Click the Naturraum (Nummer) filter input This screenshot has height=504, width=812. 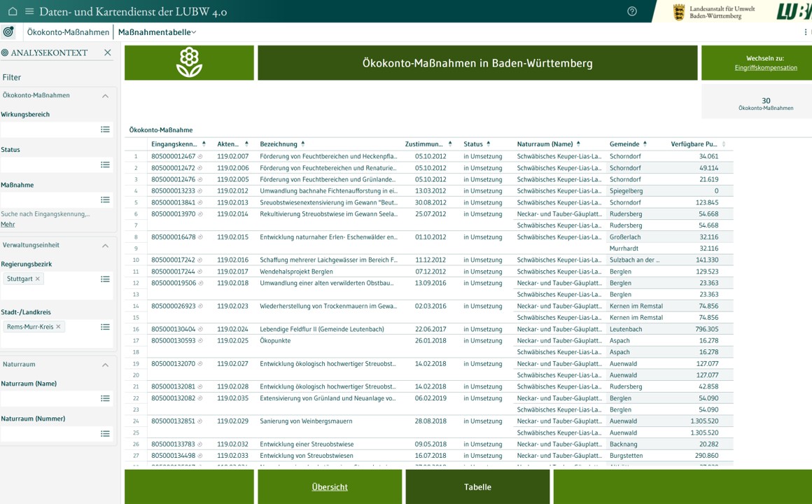coord(50,433)
